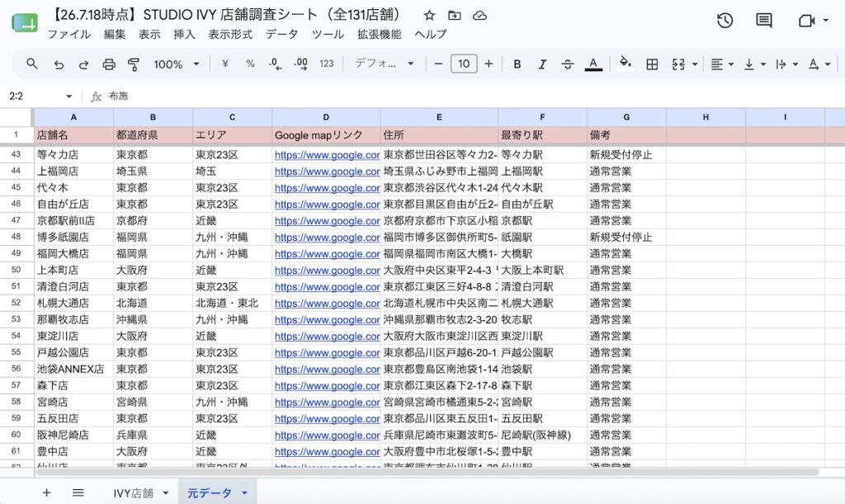This screenshot has height=504, width=845.
Task: Format as yen currency
Action: click(225, 64)
